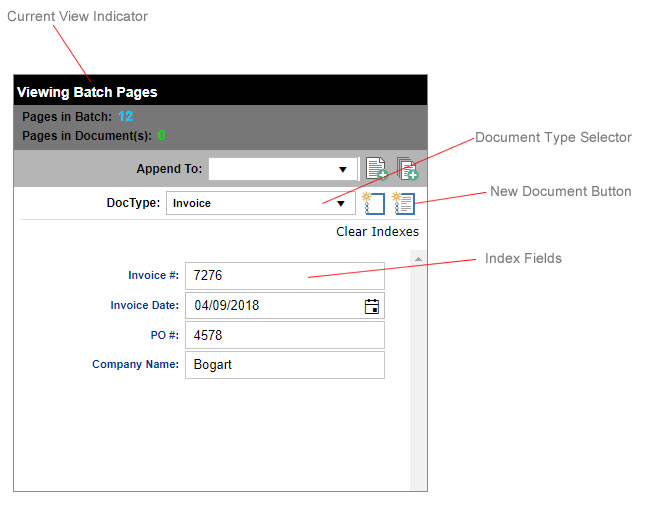Click the append multiple pages icon
This screenshot has height=510, width=660.
pyautogui.click(x=407, y=168)
